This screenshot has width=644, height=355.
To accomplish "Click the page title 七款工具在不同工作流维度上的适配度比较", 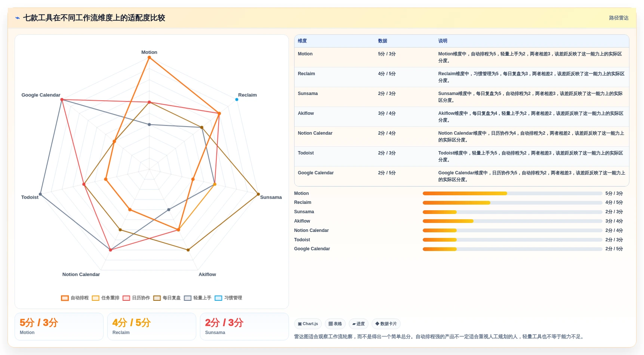I will (x=94, y=18).
